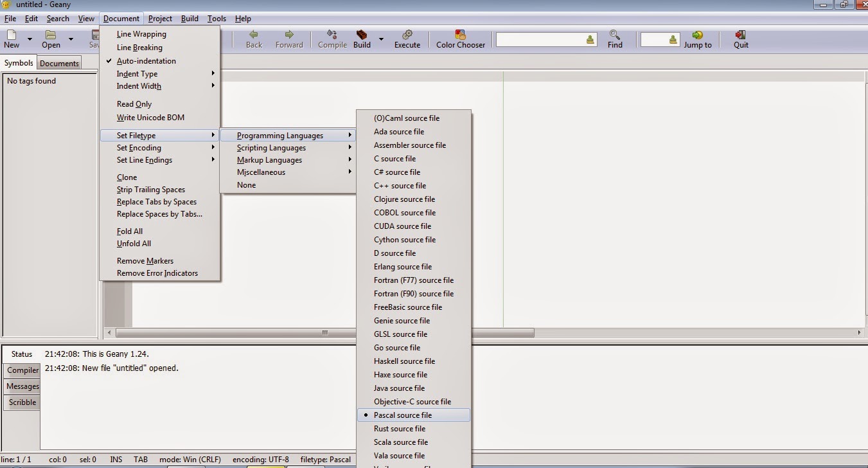The height and width of the screenshot is (468, 868).
Task: Click the Open file toolbar icon
Action: click(x=51, y=35)
